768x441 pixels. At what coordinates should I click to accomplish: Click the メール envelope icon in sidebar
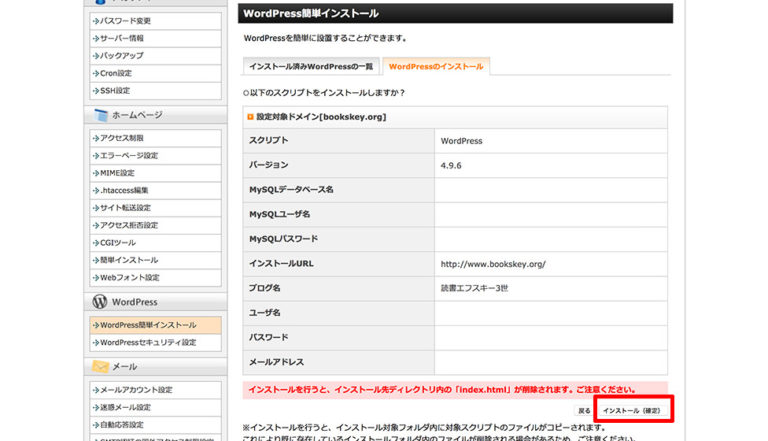pyautogui.click(x=100, y=367)
